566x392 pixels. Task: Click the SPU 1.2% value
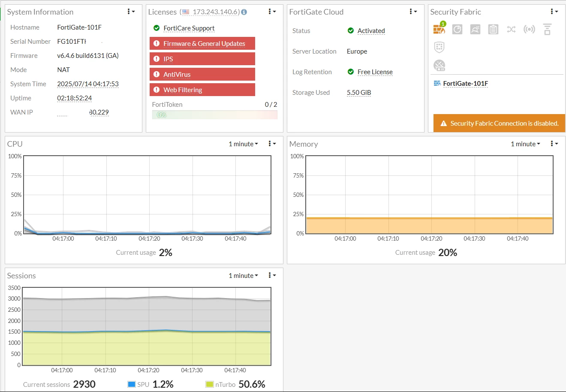(163, 384)
